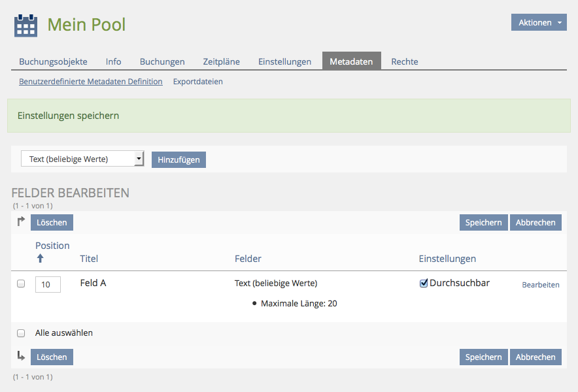Select the checkbox for Feld A row
Screen dimensions: 578x392
pos(21,284)
